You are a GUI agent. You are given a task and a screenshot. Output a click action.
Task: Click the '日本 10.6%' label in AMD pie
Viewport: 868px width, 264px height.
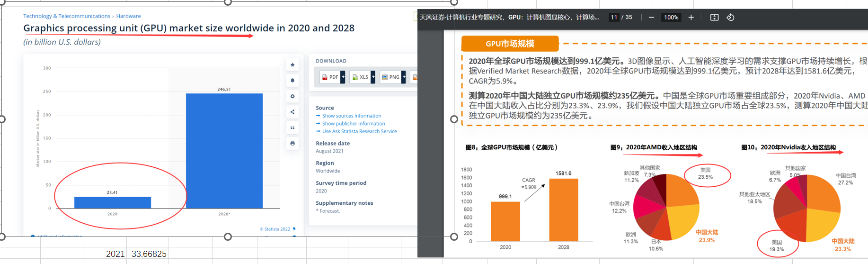tap(656, 245)
